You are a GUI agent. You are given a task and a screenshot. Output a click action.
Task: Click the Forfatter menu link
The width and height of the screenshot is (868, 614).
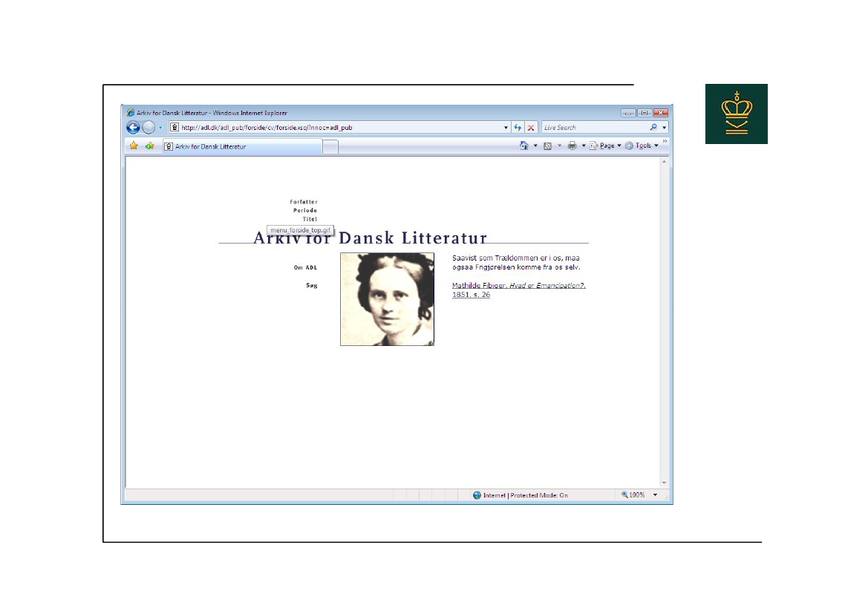pyautogui.click(x=304, y=202)
